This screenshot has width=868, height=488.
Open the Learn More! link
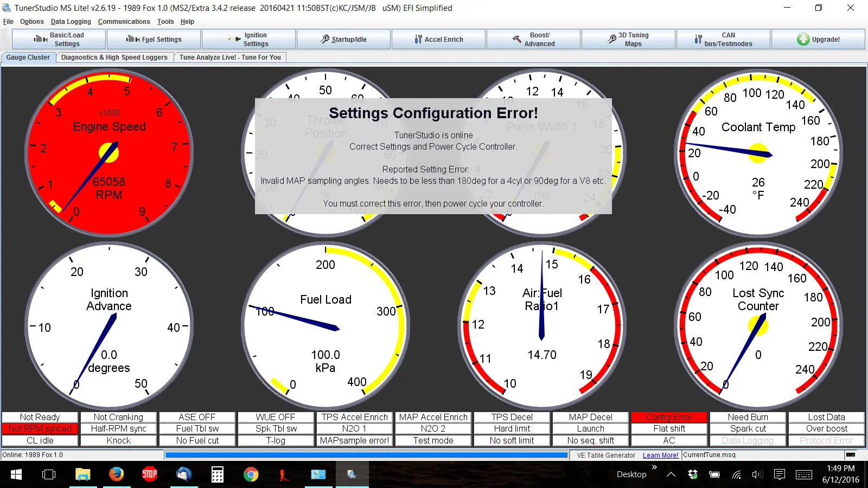(x=660, y=455)
